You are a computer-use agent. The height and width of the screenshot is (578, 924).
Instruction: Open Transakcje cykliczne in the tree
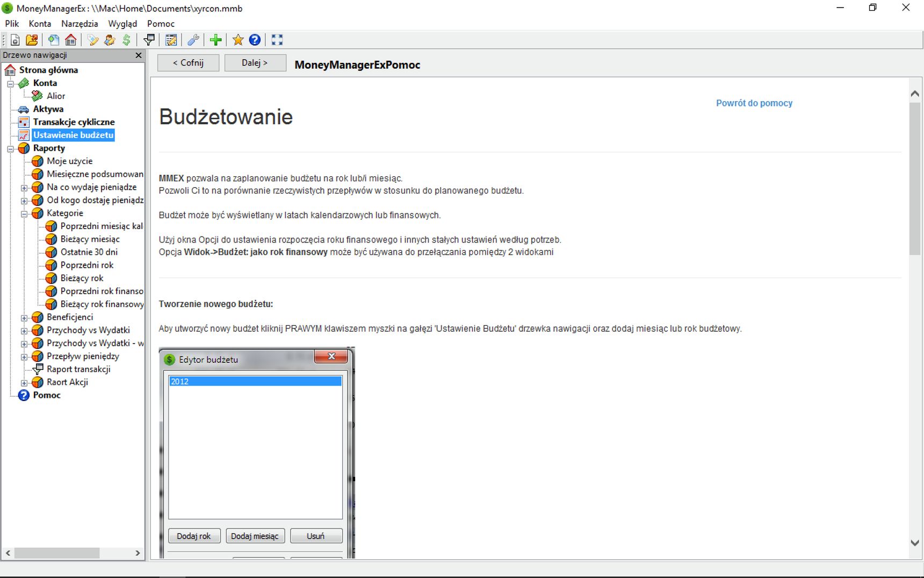click(x=74, y=122)
